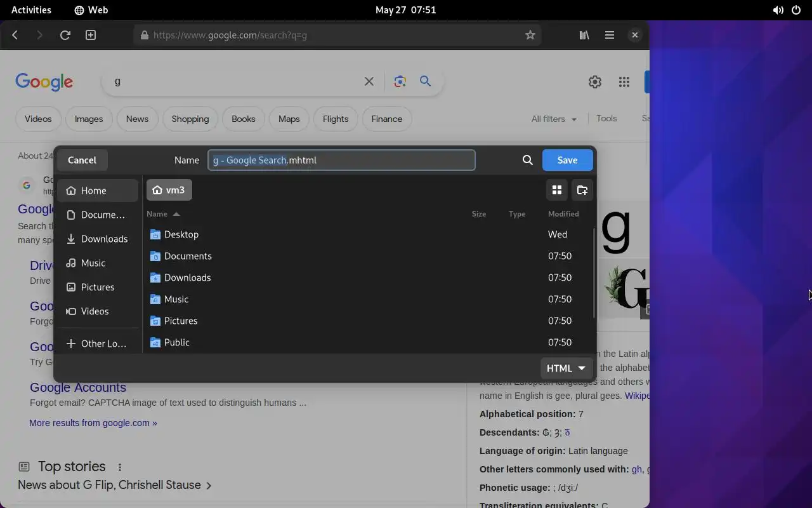Search by image with the Google Lens icon

point(400,81)
